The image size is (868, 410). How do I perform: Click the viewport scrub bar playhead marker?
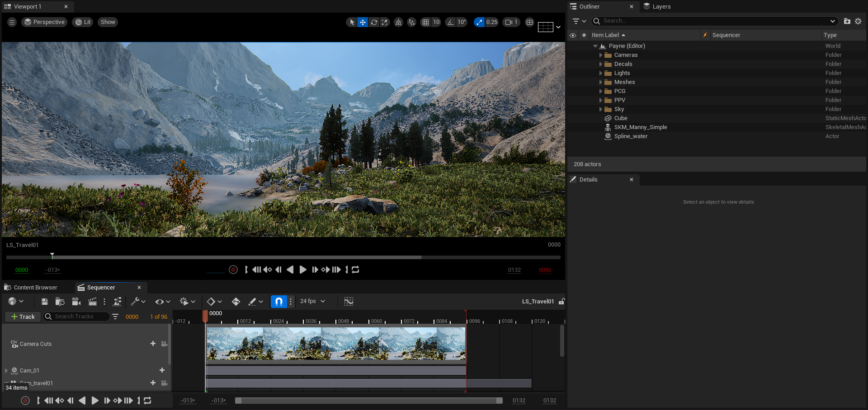(x=52, y=256)
